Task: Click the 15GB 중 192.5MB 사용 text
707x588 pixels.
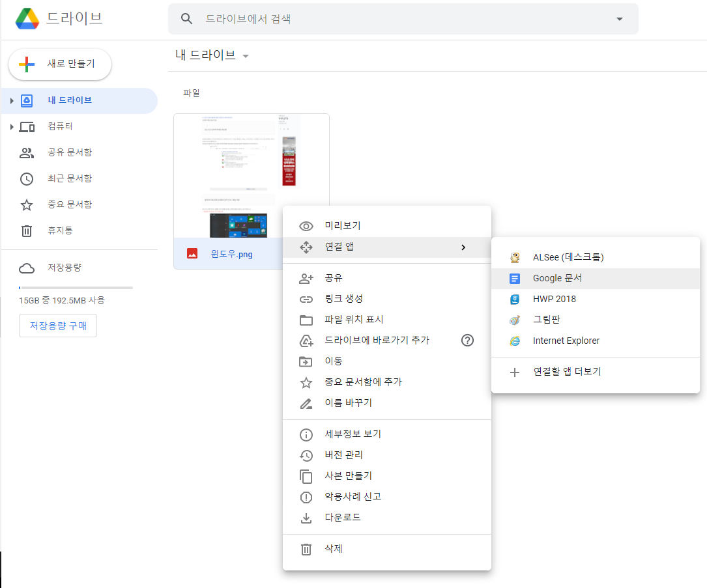Action: coord(62,300)
